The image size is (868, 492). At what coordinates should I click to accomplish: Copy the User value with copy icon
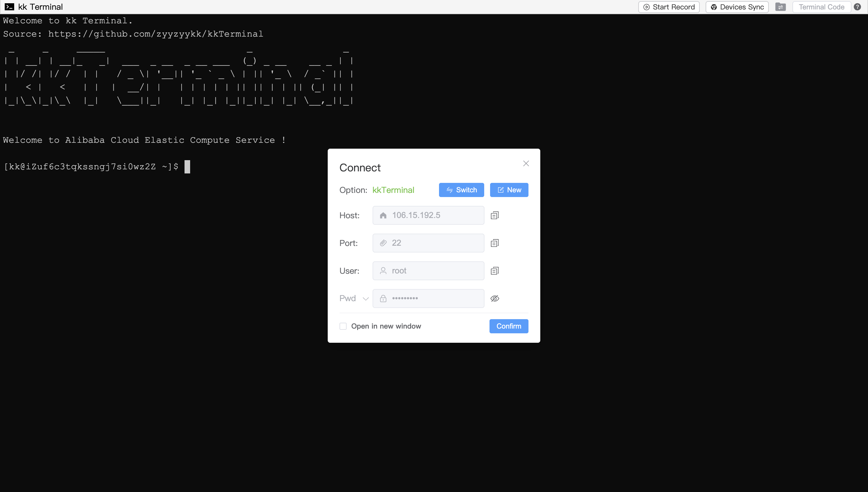(494, 271)
